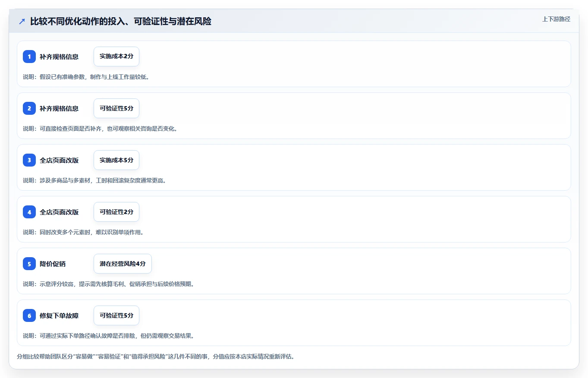Viewport: 588px width, 378px height.
Task: Click the footer text starting 分组比较帮助团队
Action: pos(155,357)
